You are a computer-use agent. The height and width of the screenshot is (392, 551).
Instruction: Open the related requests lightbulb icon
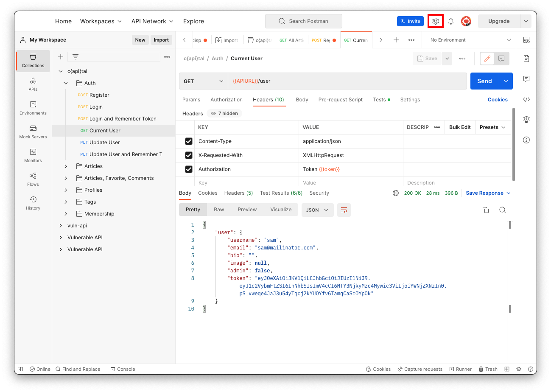coord(526,120)
